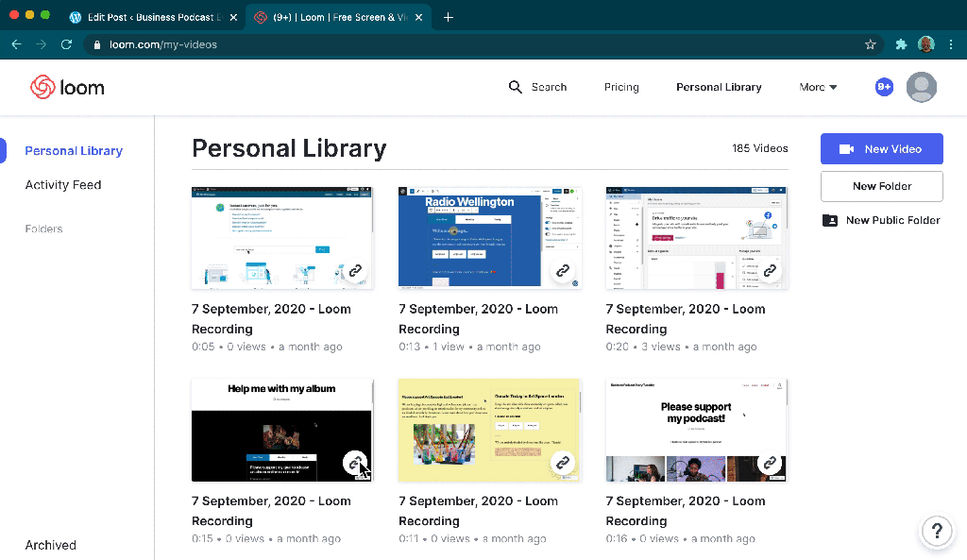Click the Loom logo in header
Viewport: 967px width, 560px height.
coord(67,88)
